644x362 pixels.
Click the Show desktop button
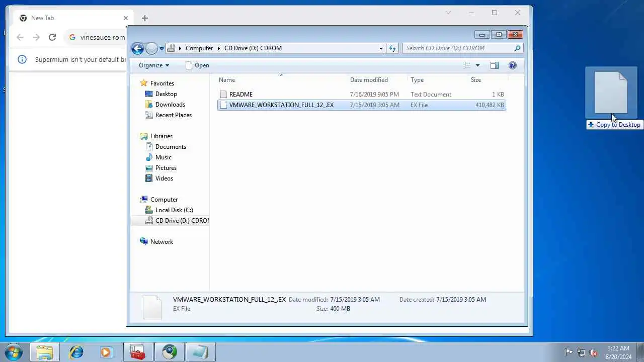pos(640,352)
